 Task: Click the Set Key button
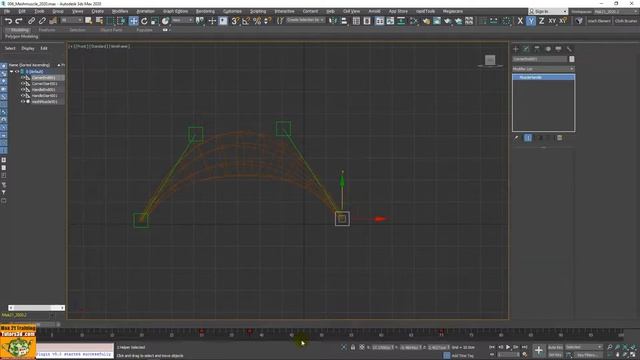tap(555, 355)
